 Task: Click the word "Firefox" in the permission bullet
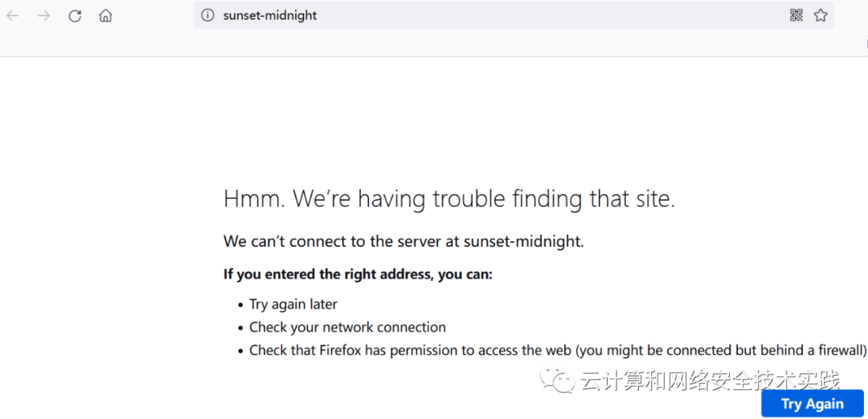[342, 350]
